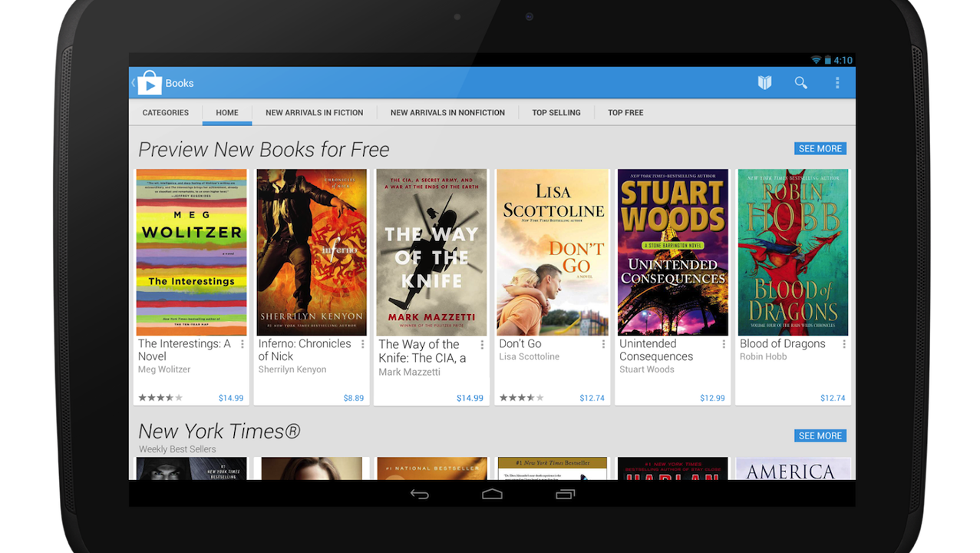Tap $14.99 price for The Way of the Knife
This screenshot has height=553, width=980.
click(x=470, y=398)
